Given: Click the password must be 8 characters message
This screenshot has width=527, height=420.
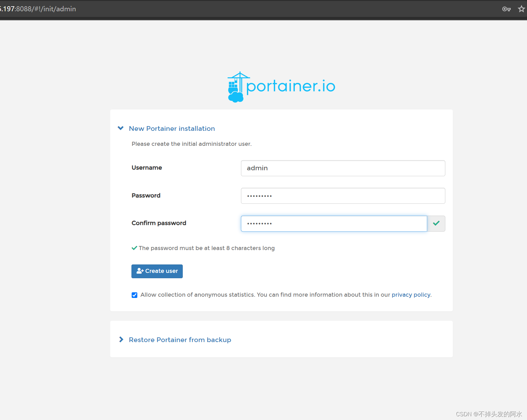Looking at the screenshot, I should pos(207,248).
